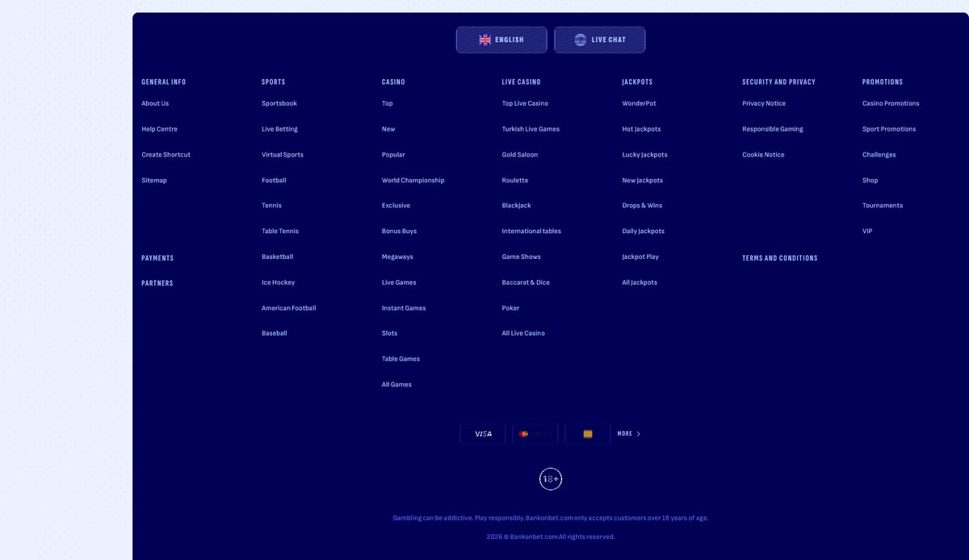Viewport: 969px width, 560px height.
Task: Click the Visa payment logo
Action: 483,434
